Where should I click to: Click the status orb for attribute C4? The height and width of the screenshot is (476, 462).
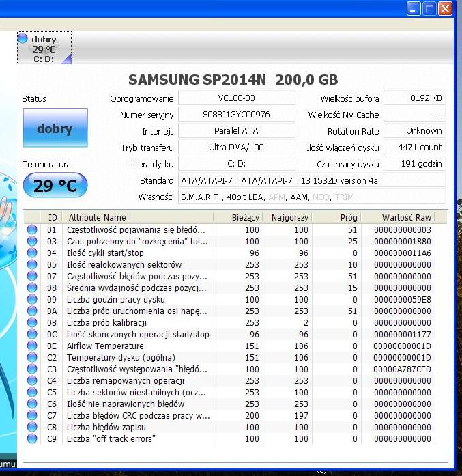(32, 380)
